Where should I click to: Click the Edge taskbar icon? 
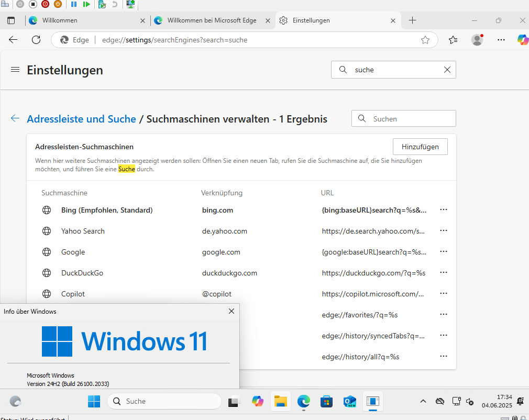click(304, 401)
